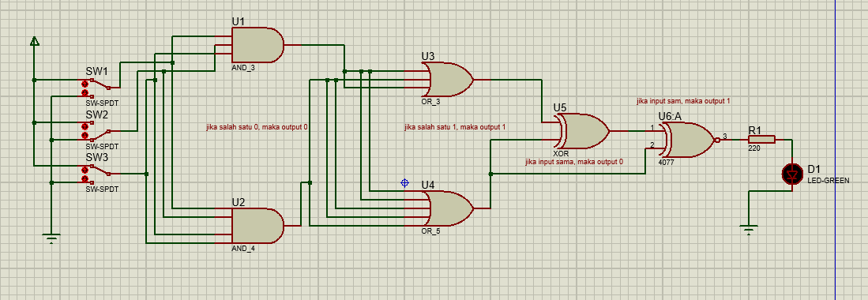The image size is (868, 300).
Task: Click the "U2" reference label
Action: pos(238,202)
